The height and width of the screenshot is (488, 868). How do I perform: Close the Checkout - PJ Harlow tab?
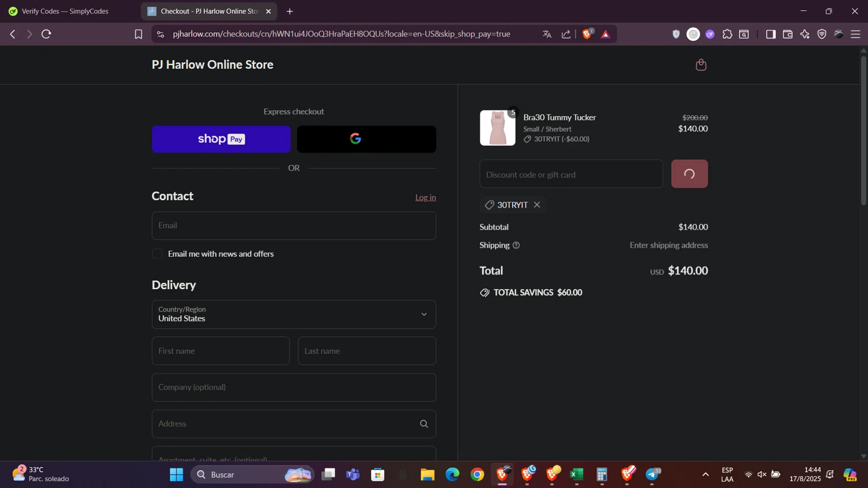pos(268,11)
